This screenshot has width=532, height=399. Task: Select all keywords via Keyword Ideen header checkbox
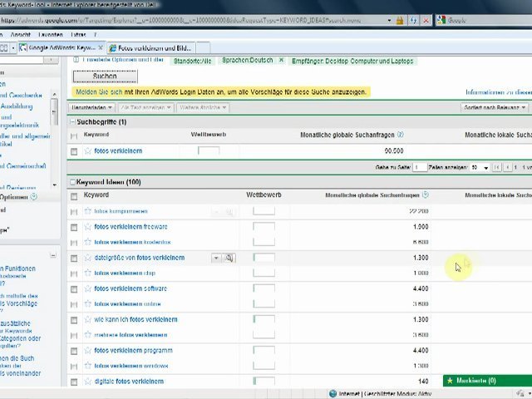point(74,196)
